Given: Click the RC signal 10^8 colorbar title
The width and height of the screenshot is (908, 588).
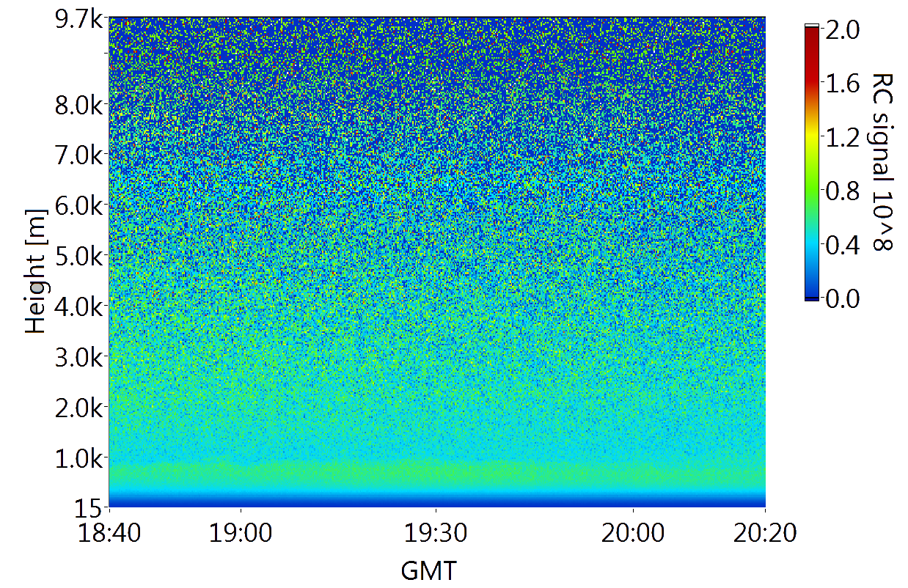Looking at the screenshot, I should click(x=881, y=162).
